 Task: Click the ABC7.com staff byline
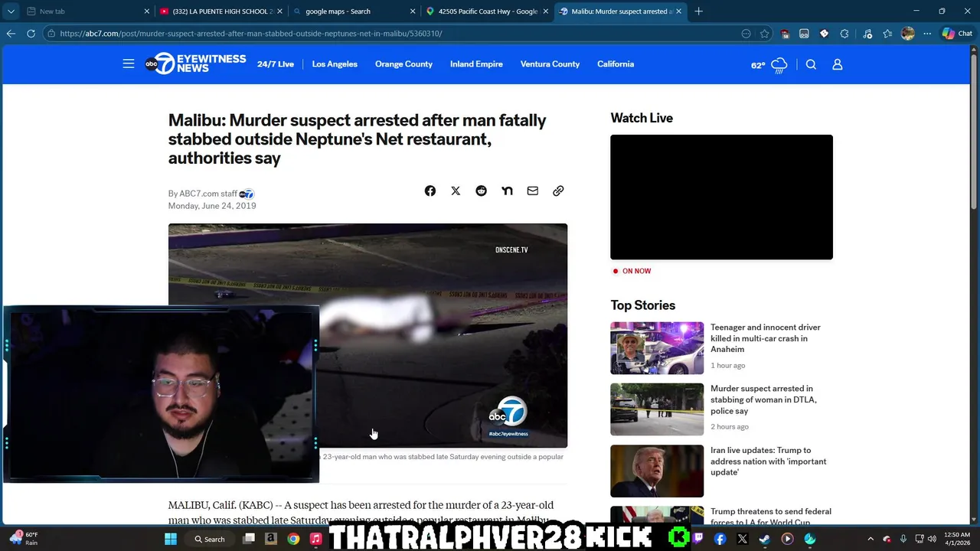(x=208, y=194)
